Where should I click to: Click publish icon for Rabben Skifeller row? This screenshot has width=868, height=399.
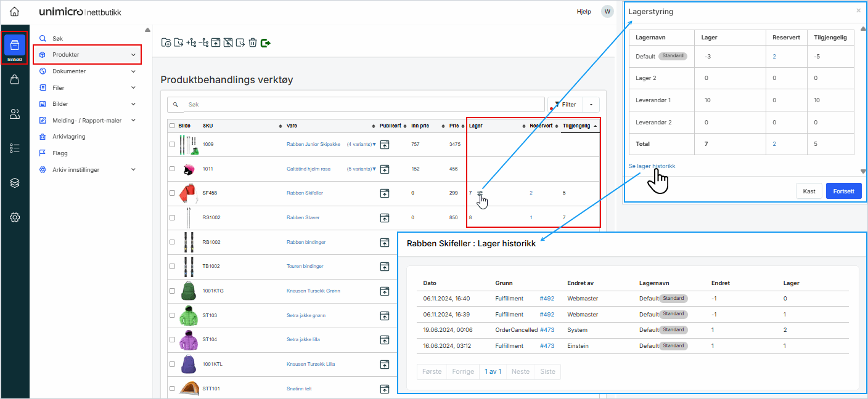385,193
